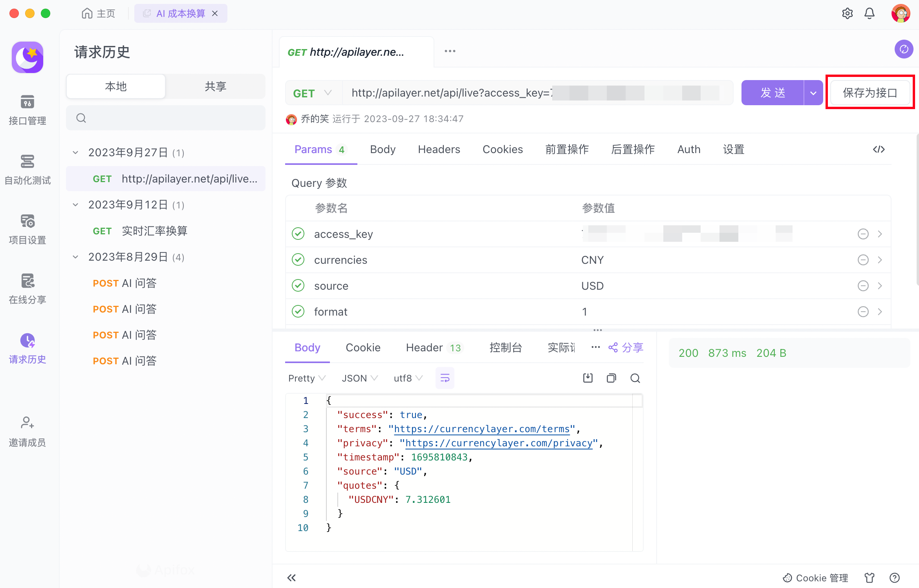
Task: Toggle the format parameter checkbox
Action: [x=298, y=312]
